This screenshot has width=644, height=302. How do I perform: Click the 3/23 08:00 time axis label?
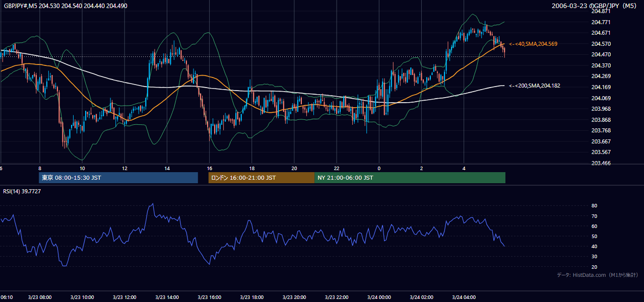pyautogui.click(x=40, y=297)
